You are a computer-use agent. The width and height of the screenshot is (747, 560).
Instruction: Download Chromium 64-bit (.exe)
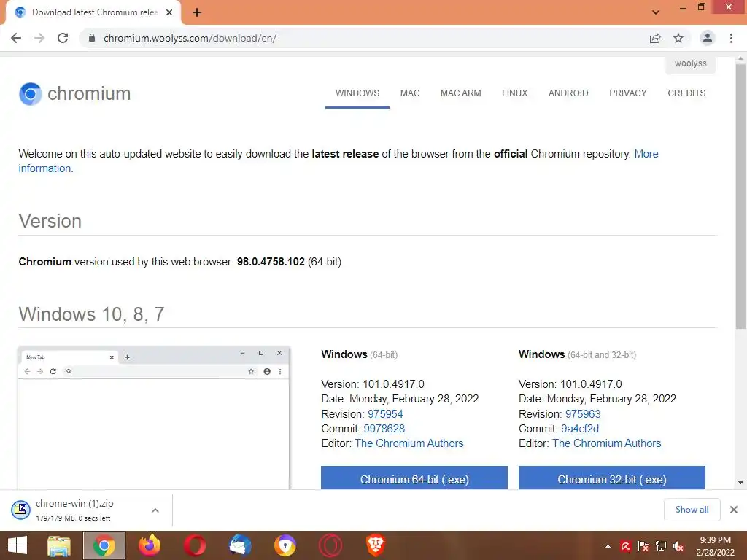pos(414,478)
